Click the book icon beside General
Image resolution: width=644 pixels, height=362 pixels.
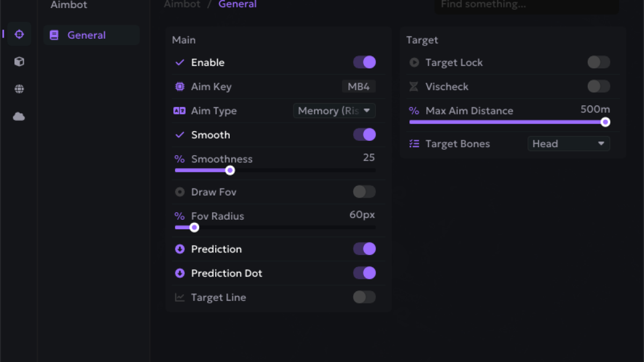54,35
